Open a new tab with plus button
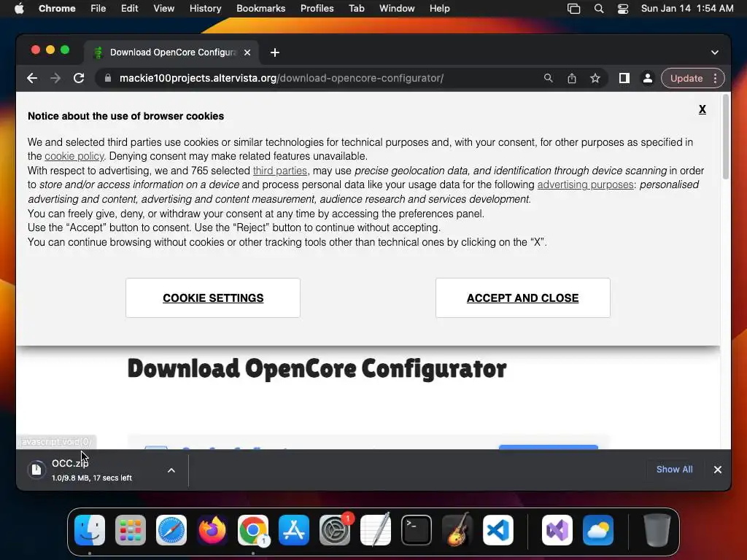The image size is (747, 560). (x=275, y=52)
